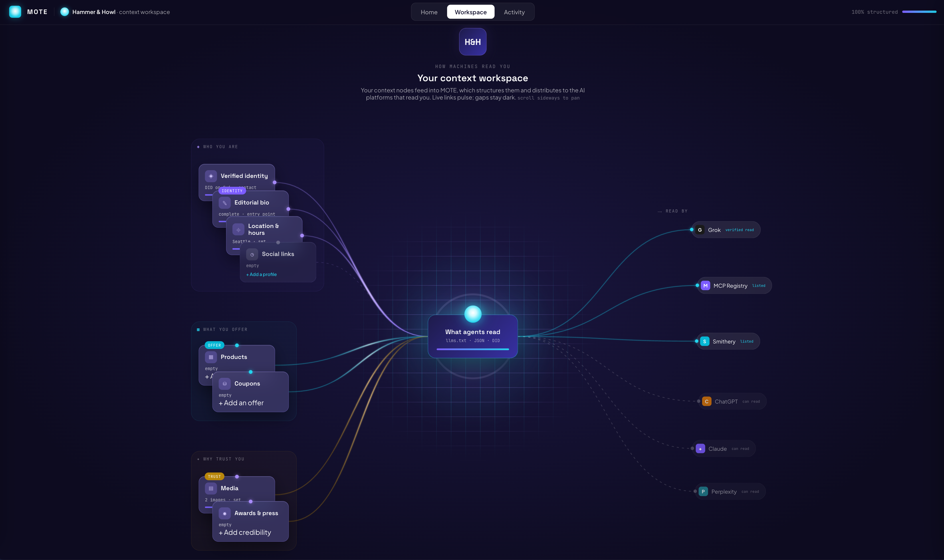Image resolution: width=944 pixels, height=560 pixels.
Task: Click the Smithery S icon
Action: pyautogui.click(x=704, y=341)
